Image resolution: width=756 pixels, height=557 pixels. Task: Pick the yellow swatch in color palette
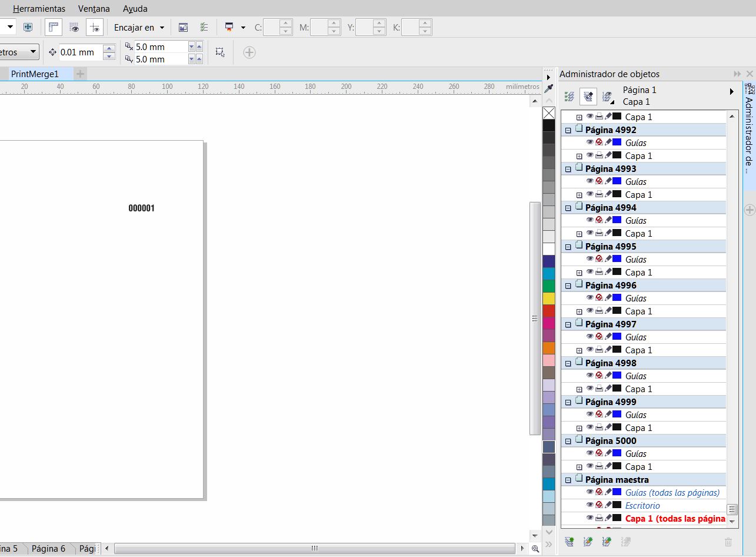549,299
